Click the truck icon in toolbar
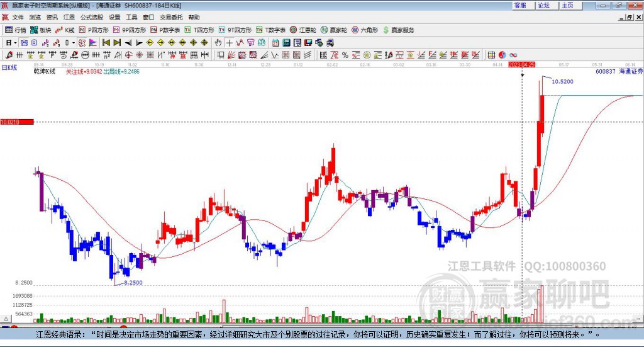The image size is (644, 347). [330, 43]
